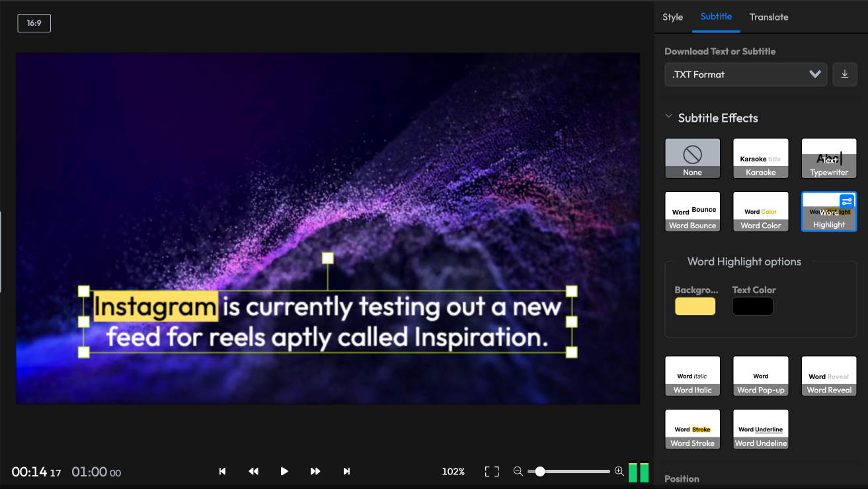Viewport: 868px width, 489px height.
Task: Enter fullscreen preview mode
Action: tap(492, 471)
